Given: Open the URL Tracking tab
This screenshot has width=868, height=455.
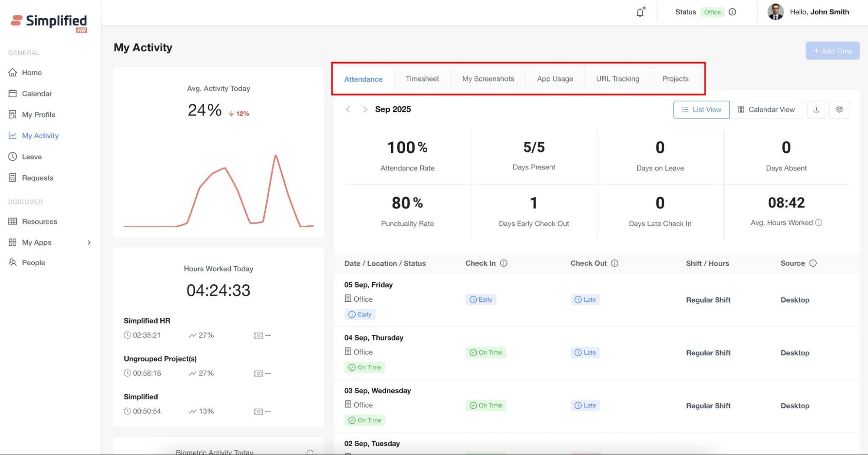Looking at the screenshot, I should [617, 79].
